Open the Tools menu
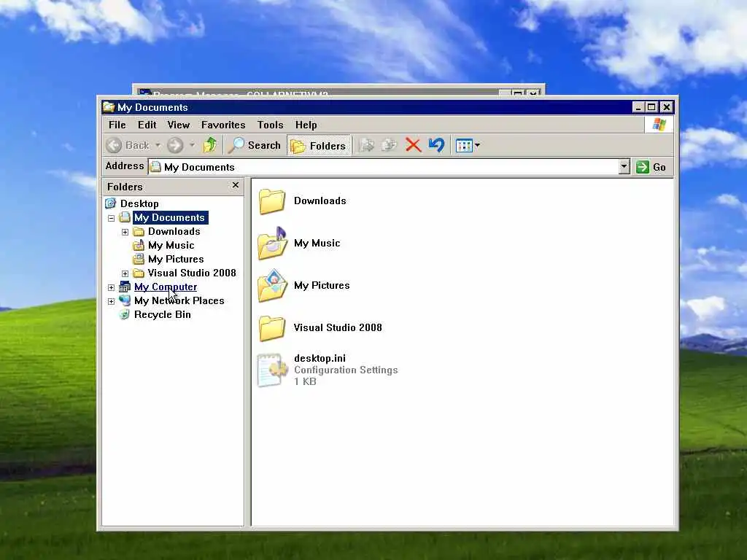Viewport: 747px width, 560px height. 270,125
